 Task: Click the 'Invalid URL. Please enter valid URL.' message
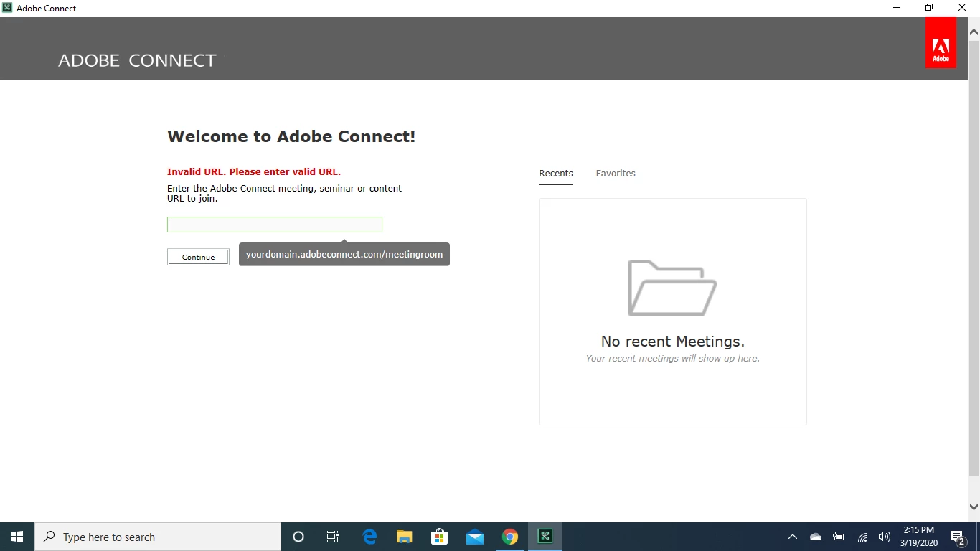pyautogui.click(x=254, y=172)
